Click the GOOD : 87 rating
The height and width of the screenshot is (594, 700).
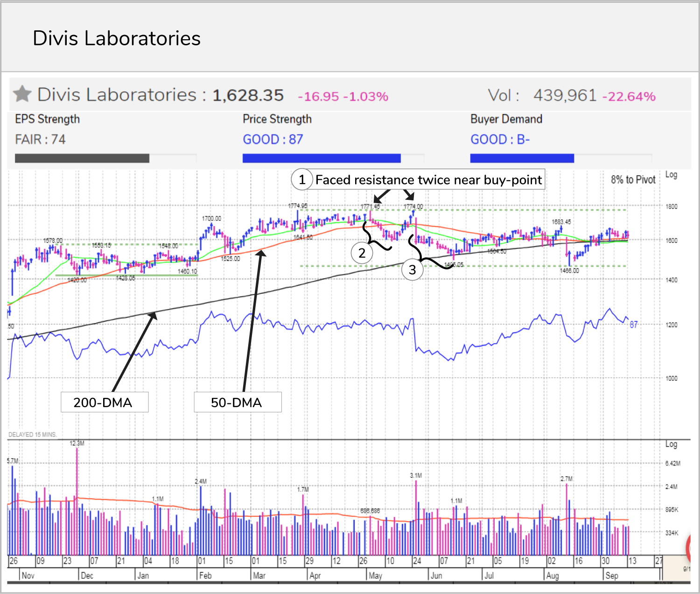pyautogui.click(x=273, y=139)
